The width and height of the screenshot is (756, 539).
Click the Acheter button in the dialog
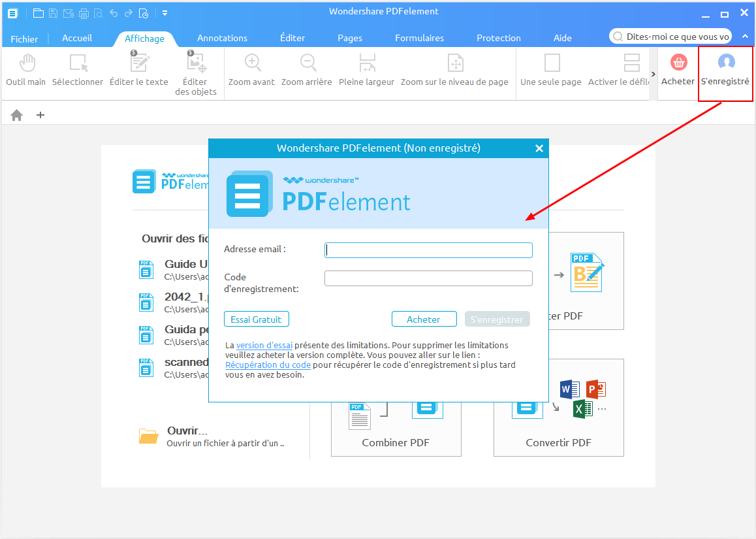pos(424,319)
